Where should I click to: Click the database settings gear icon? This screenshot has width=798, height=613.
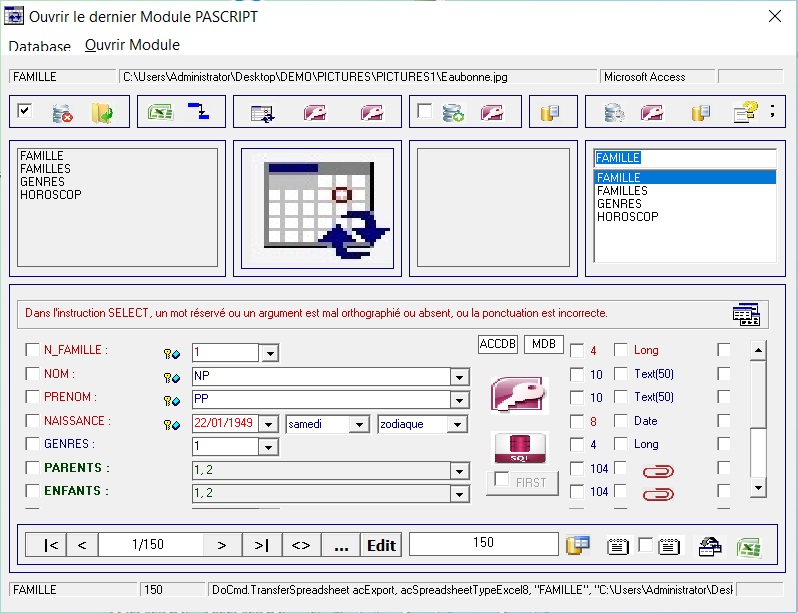pos(614,113)
